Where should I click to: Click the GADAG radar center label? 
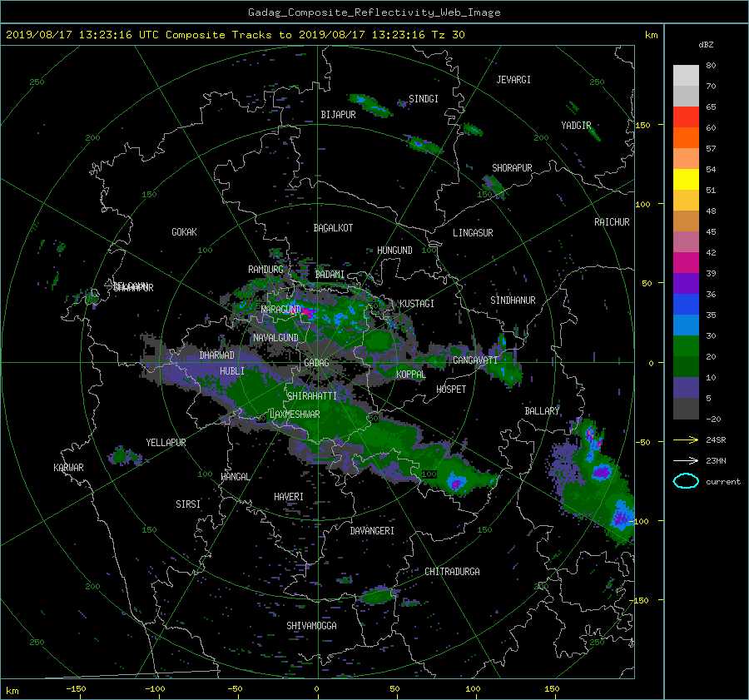coord(316,363)
